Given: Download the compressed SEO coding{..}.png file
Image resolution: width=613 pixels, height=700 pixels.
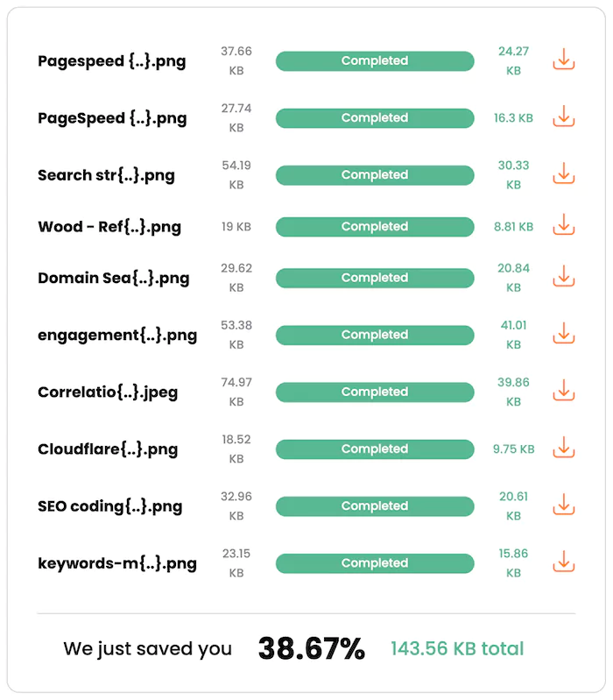Looking at the screenshot, I should [x=563, y=506].
